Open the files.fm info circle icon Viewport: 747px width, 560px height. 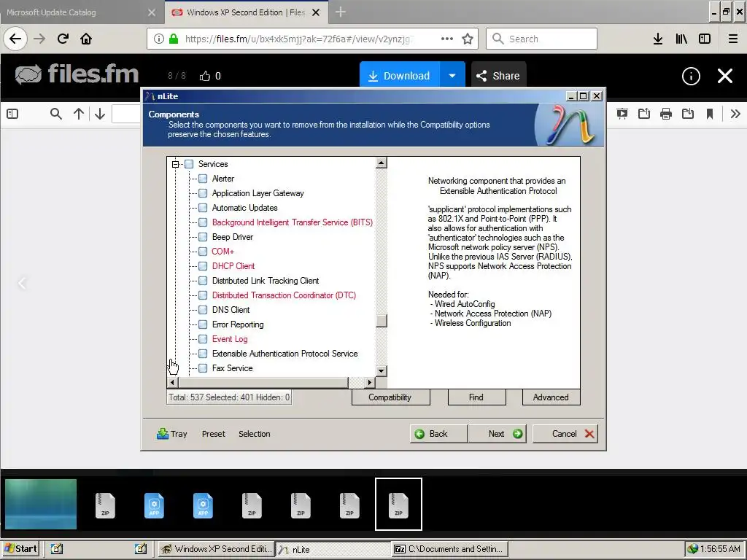click(691, 76)
